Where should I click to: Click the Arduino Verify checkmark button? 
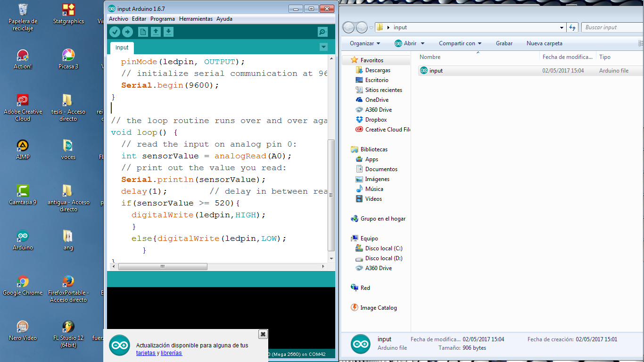coord(115,32)
